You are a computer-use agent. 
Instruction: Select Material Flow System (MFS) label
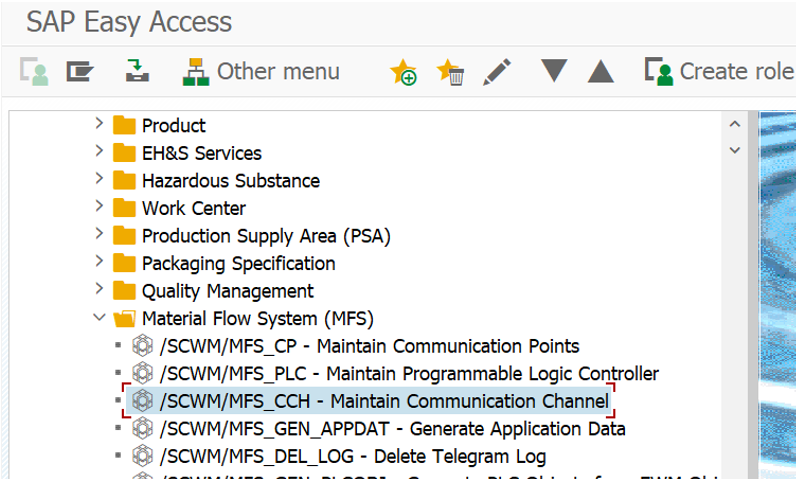258,319
